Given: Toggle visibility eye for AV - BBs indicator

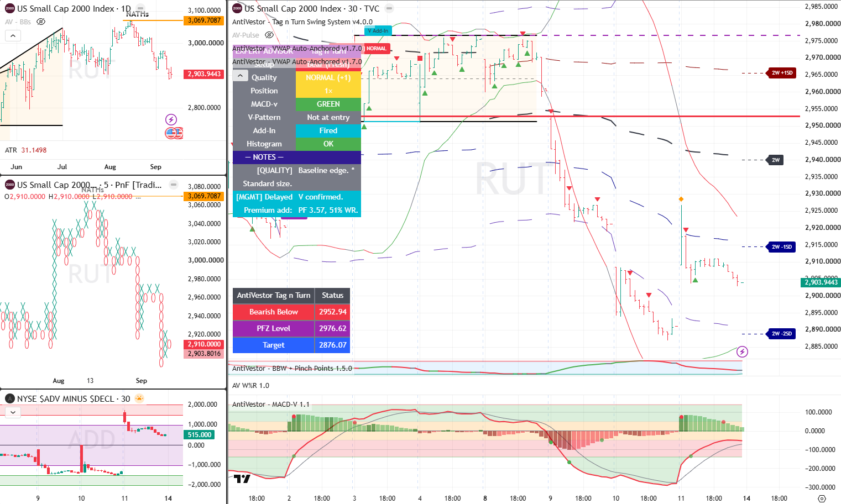Looking at the screenshot, I should click(x=41, y=22).
